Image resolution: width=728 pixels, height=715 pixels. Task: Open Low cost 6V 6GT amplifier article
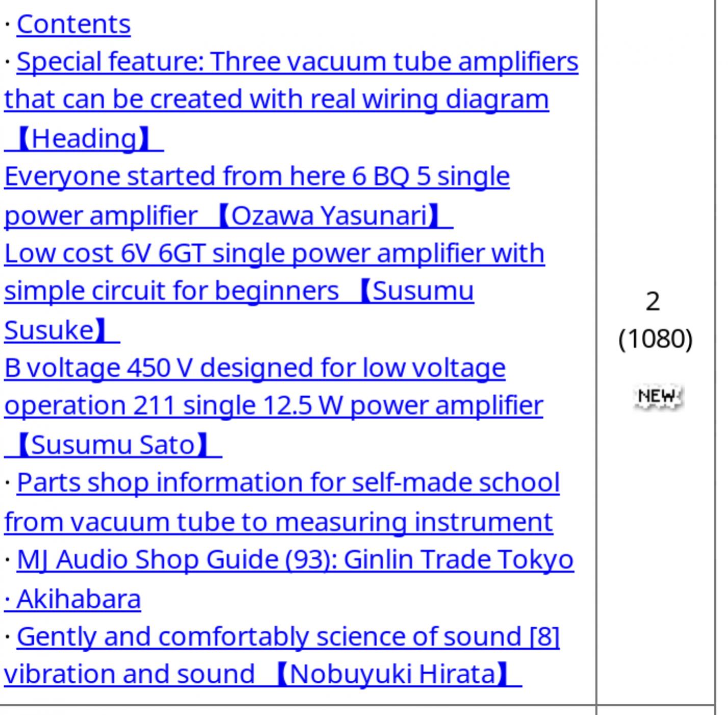[274, 253]
